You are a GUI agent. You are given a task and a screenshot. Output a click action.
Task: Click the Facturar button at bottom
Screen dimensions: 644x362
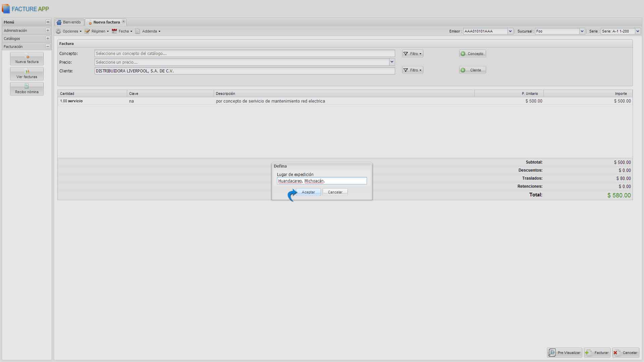(597, 353)
